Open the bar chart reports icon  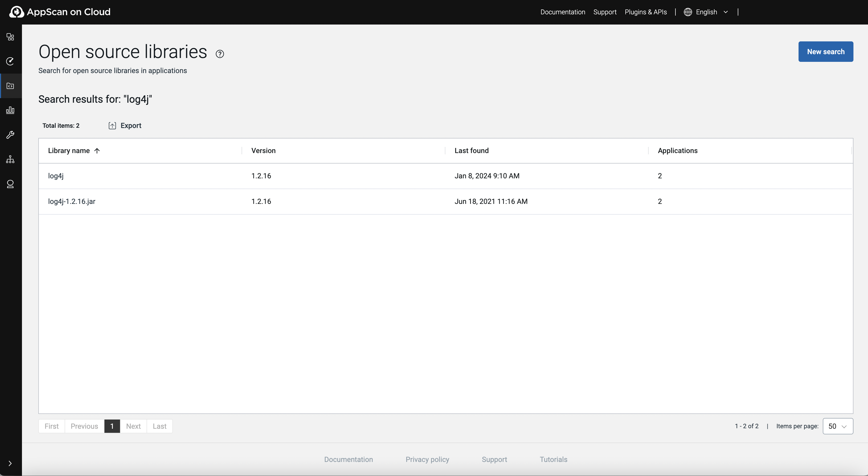[10, 110]
